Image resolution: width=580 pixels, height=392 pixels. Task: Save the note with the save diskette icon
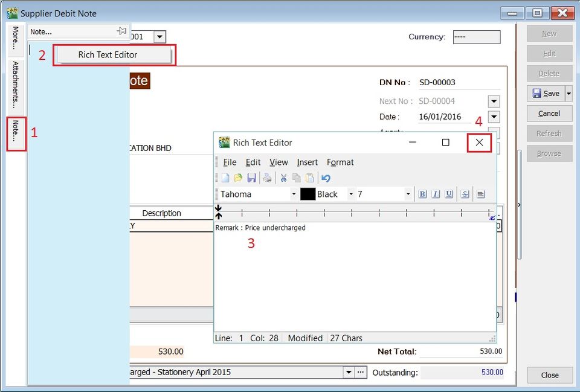[x=253, y=178]
